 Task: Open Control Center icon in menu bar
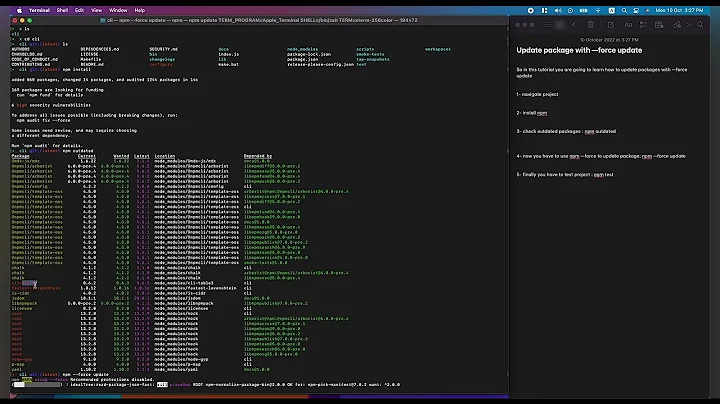(636, 10)
